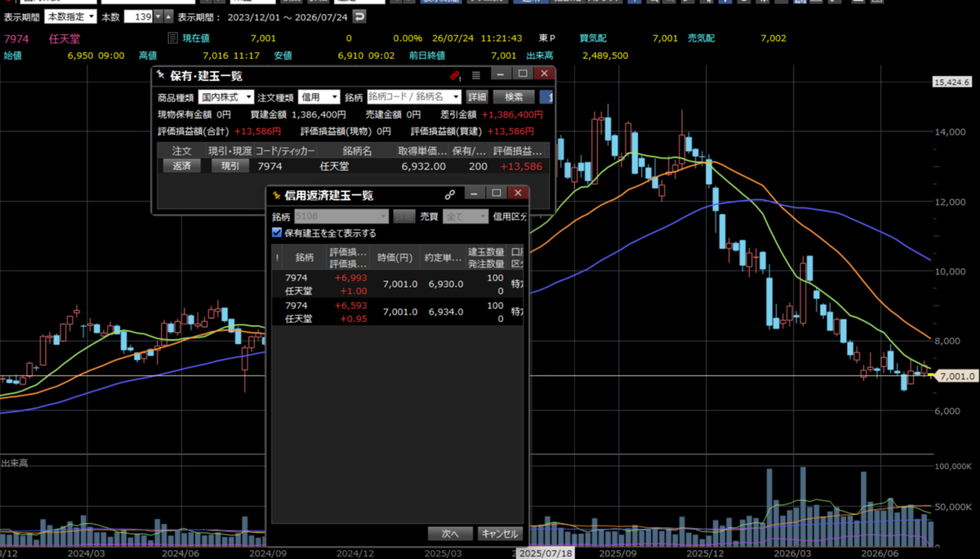Open the hamburger menu in 保有・建玉一覧 window

tap(476, 75)
